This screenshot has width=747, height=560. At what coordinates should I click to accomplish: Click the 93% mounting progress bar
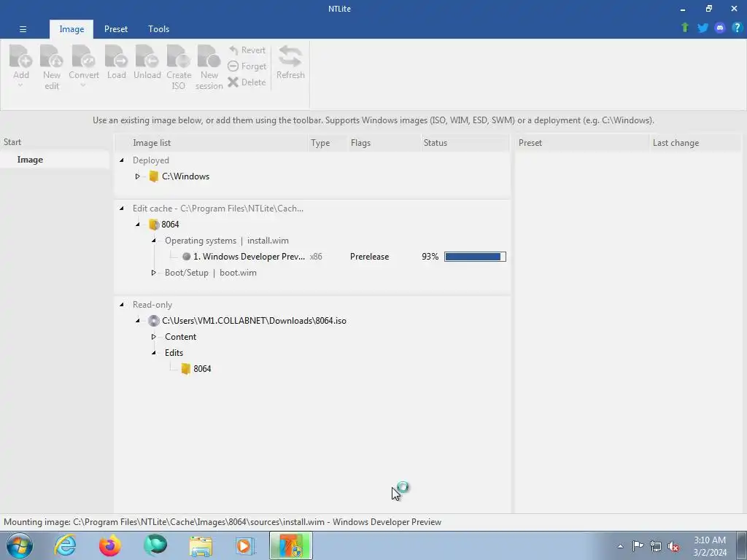(475, 257)
